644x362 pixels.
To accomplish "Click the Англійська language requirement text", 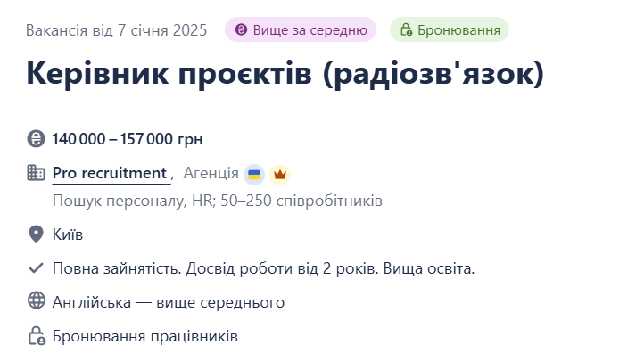I will (x=169, y=302).
